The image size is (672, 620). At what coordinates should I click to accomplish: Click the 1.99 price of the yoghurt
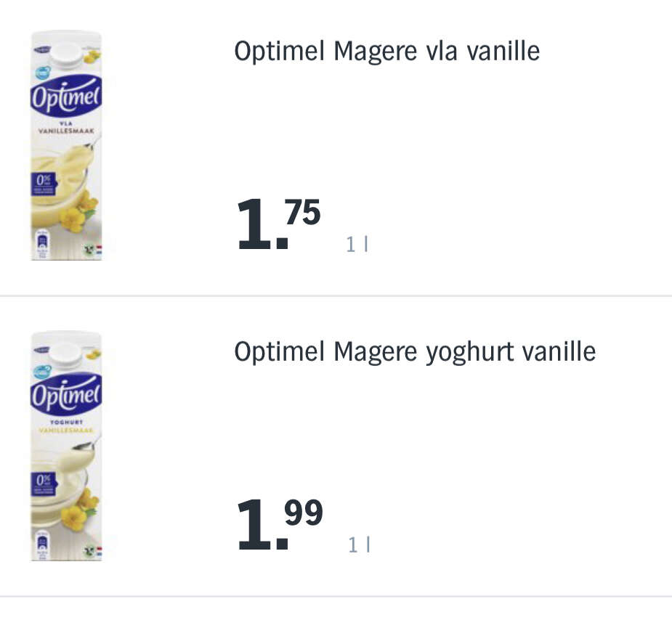tap(280, 524)
